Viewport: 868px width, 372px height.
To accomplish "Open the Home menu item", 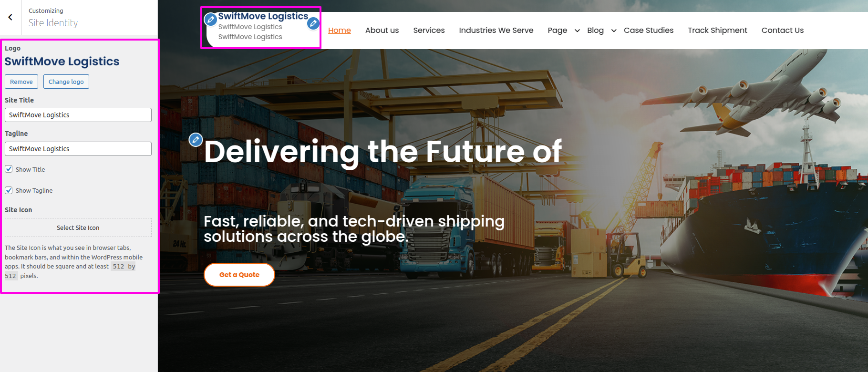I will pyautogui.click(x=340, y=30).
